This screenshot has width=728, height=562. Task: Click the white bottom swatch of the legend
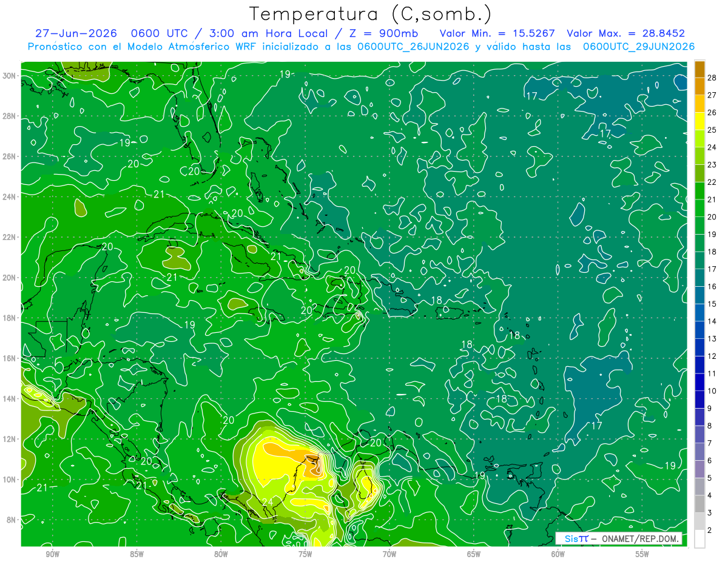(x=699, y=538)
